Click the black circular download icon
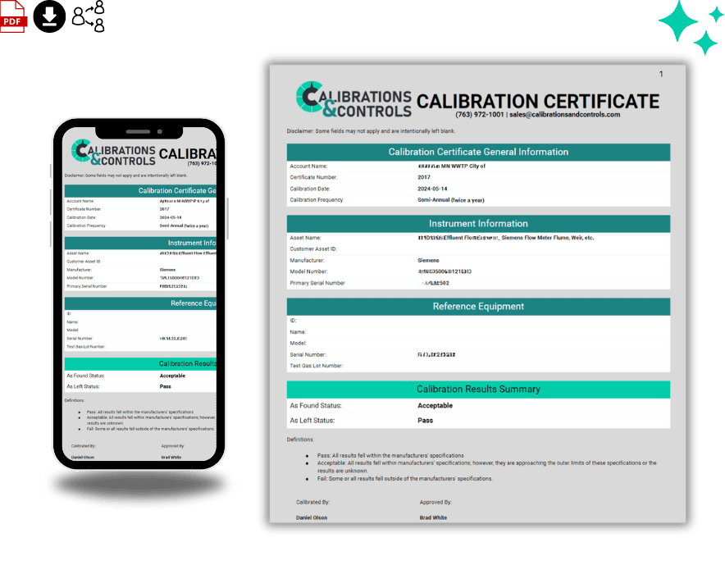The image size is (725, 588). point(49,16)
